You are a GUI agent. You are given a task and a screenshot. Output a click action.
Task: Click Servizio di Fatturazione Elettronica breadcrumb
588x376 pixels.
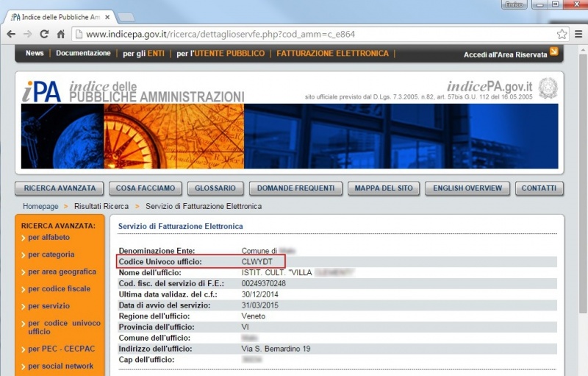click(x=204, y=206)
